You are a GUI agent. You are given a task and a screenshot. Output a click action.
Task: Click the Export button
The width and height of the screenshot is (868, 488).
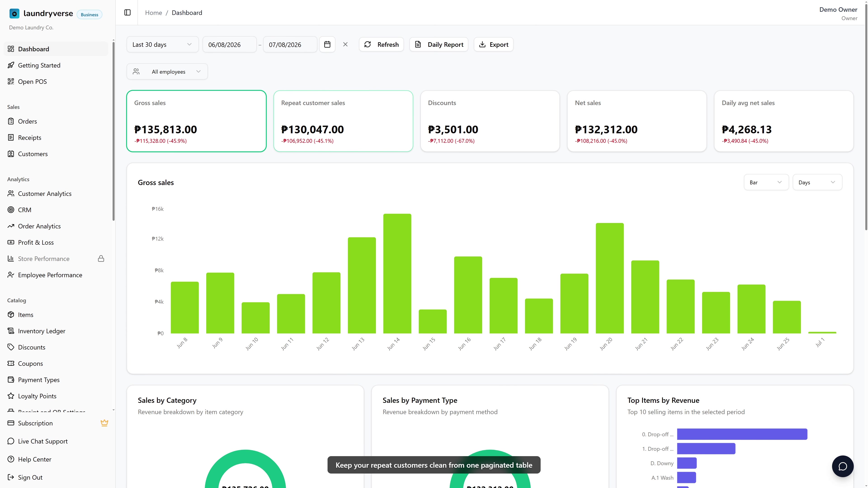pos(494,45)
